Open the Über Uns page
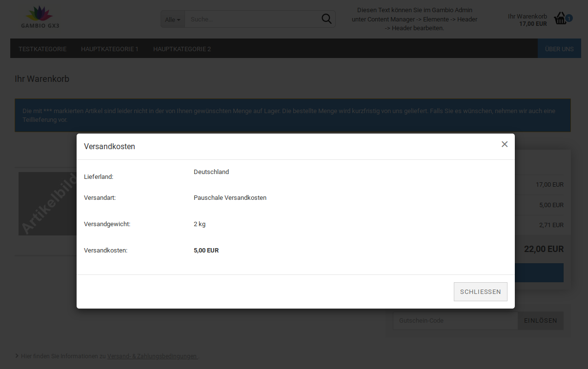588x369 pixels. [559, 49]
